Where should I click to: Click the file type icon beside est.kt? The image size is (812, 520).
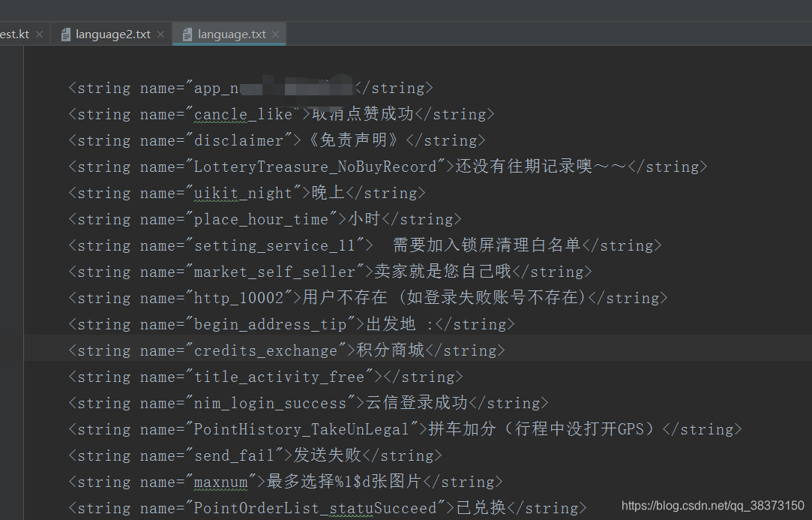click(4, 34)
